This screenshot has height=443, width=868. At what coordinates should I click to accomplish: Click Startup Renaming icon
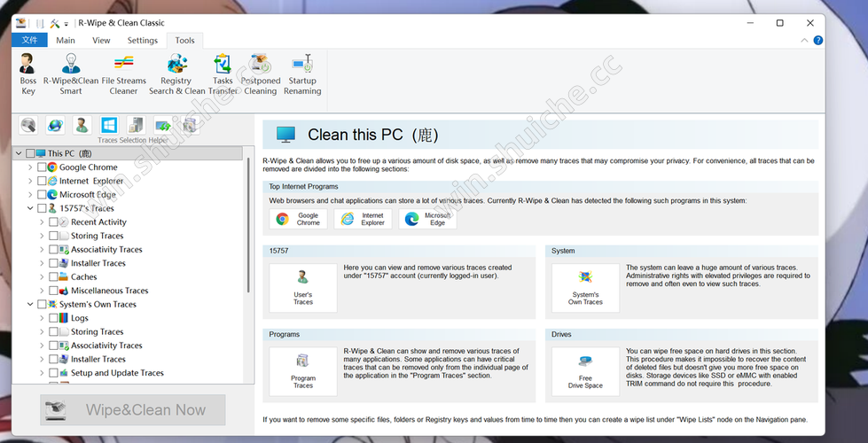pos(302,73)
